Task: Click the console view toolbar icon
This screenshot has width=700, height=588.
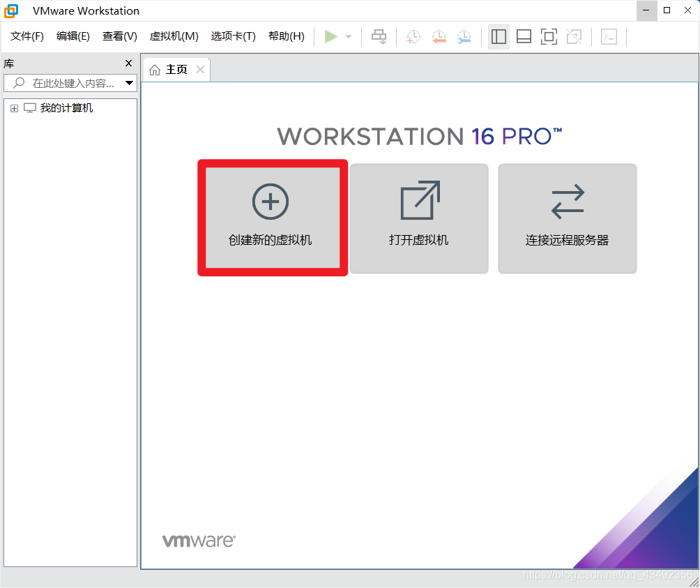Action: tap(609, 36)
